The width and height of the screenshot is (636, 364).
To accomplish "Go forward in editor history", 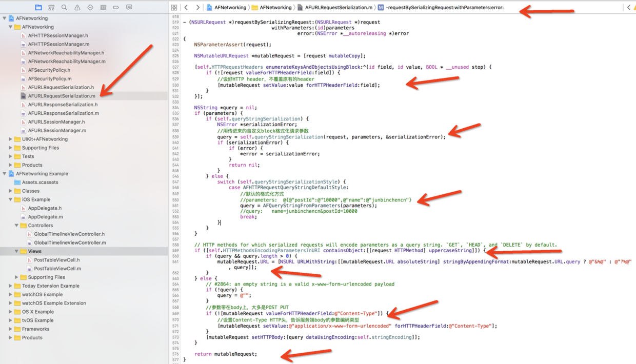I will [x=197, y=8].
